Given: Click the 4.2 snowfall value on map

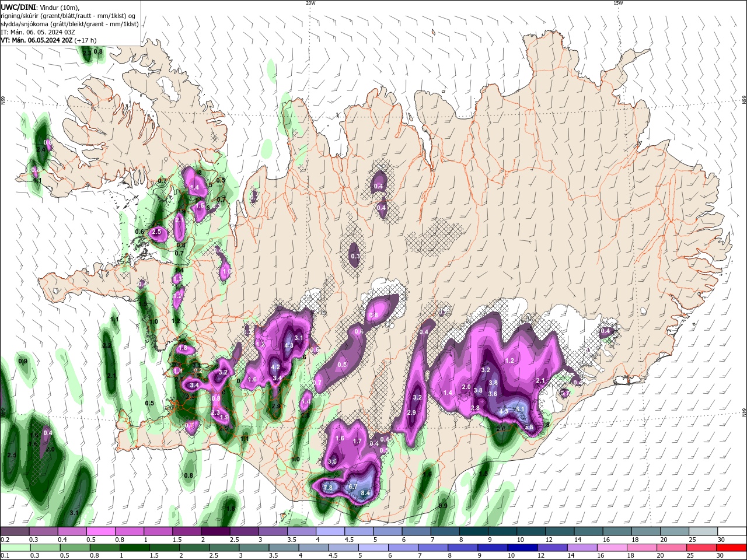Looking at the screenshot, I should point(276,367).
